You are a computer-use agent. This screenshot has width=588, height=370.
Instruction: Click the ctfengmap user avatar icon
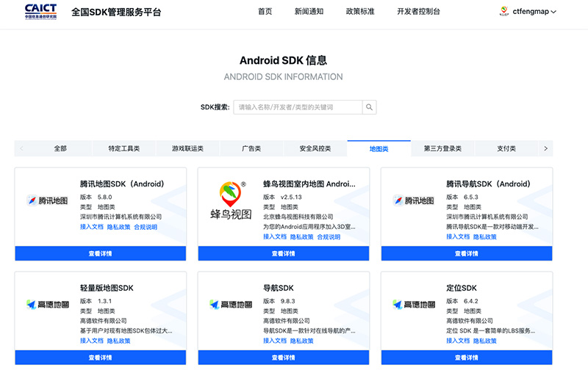click(x=504, y=11)
